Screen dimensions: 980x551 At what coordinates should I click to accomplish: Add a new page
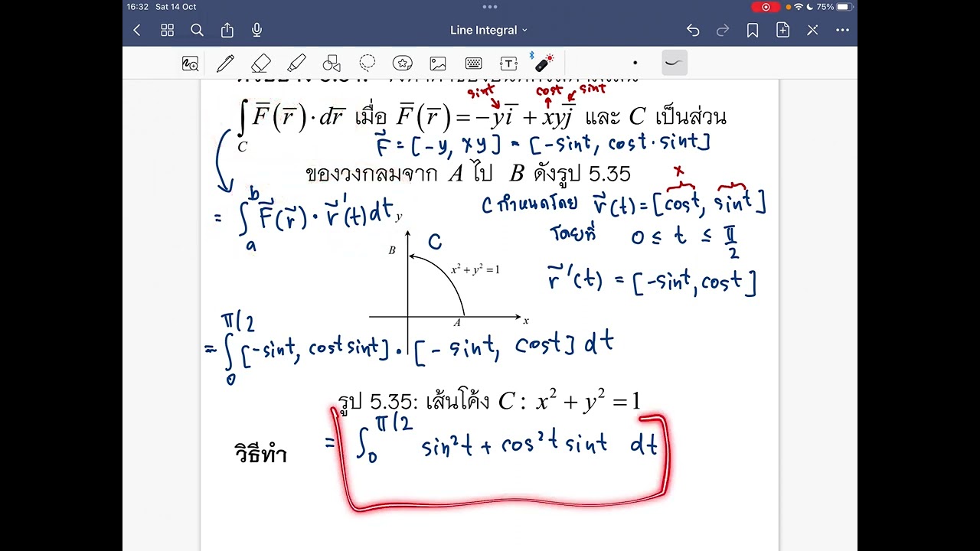click(x=782, y=31)
